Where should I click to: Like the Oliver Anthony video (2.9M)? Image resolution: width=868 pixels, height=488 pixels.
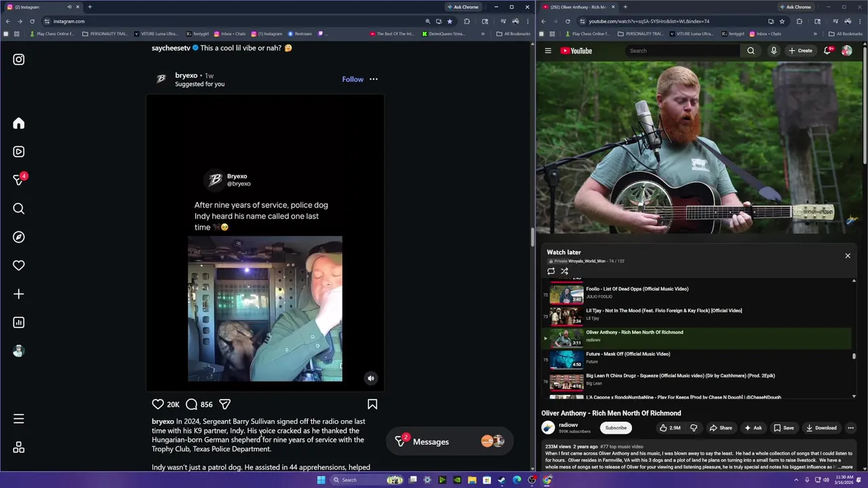point(670,428)
